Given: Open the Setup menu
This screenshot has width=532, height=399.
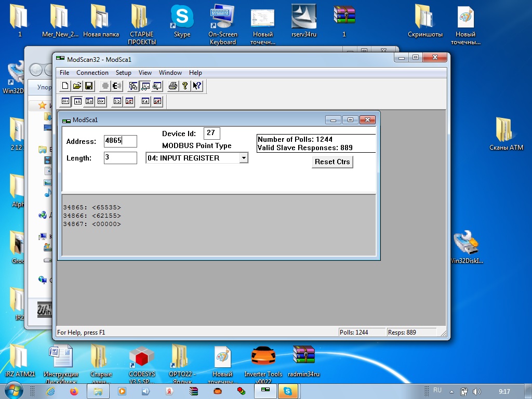Looking at the screenshot, I should pos(123,73).
